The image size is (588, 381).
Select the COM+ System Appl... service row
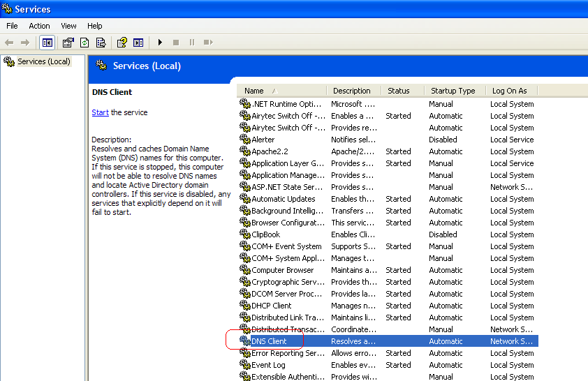pyautogui.click(x=388, y=258)
